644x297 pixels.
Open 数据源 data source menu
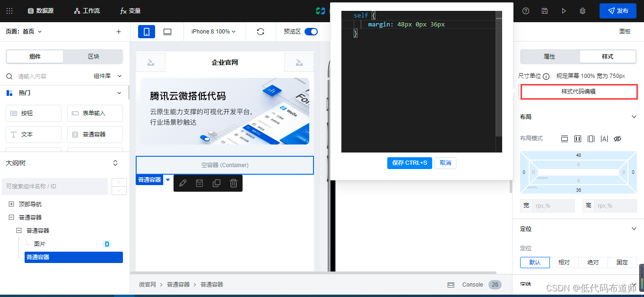pyautogui.click(x=40, y=10)
